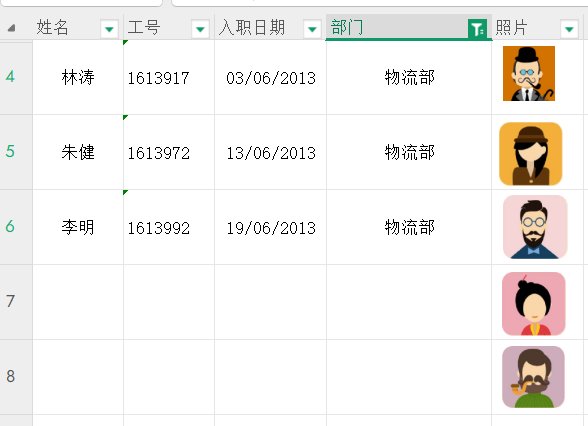588x426 pixels.
Task: Click the 入职日期 header cell text
Action: [252, 28]
